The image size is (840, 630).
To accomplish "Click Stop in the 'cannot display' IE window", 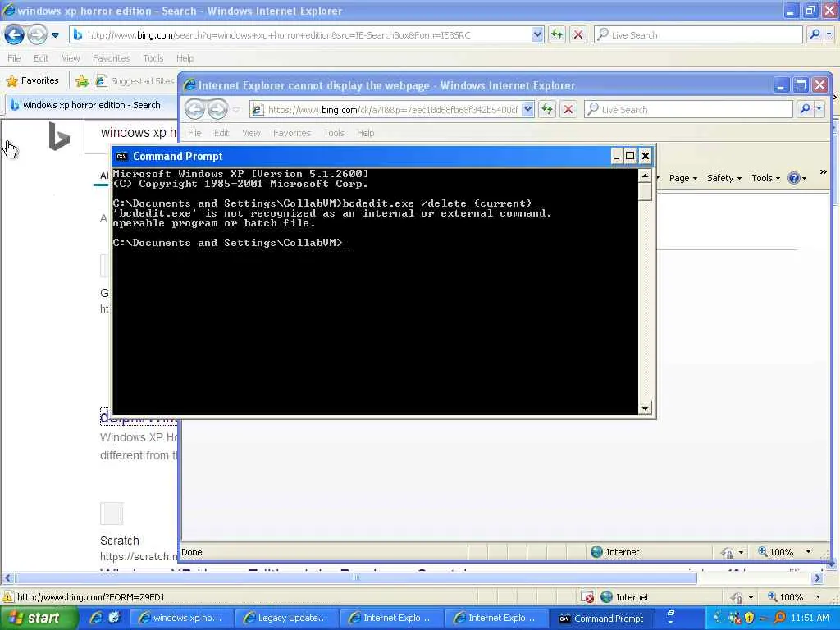I will 568,109.
